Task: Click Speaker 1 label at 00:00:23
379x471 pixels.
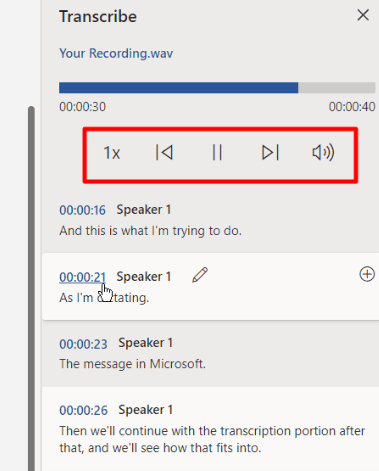Action: click(146, 343)
